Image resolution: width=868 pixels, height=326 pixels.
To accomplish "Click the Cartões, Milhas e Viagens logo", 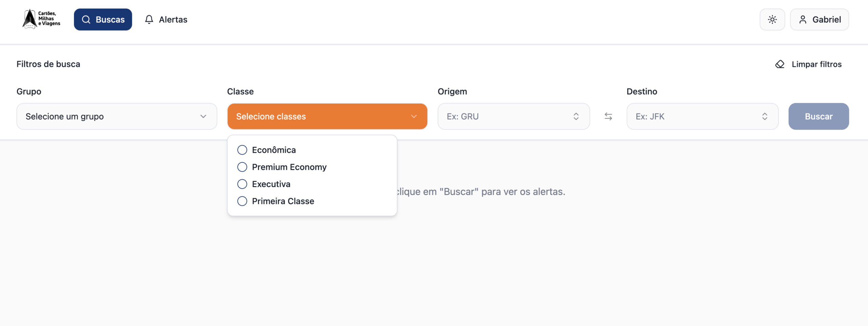I will 41,19.
